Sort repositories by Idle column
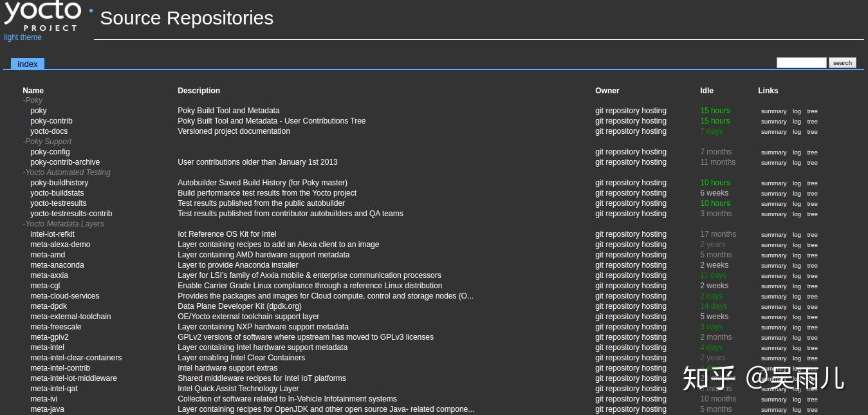The width and height of the screenshot is (868, 415). pos(706,91)
